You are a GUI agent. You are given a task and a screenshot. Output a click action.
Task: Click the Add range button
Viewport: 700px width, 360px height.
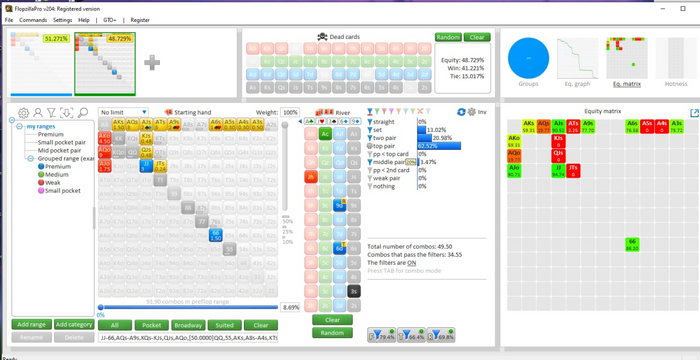click(31, 325)
